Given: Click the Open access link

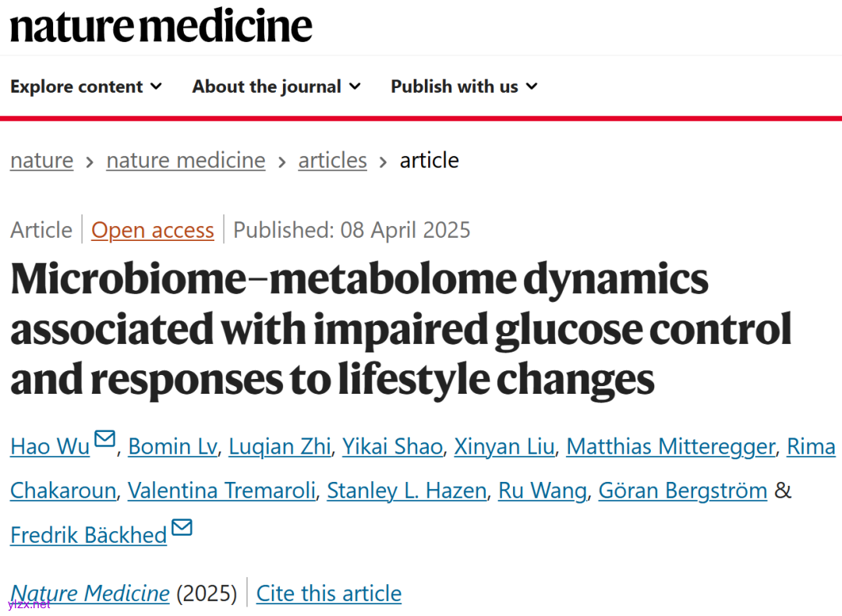Looking at the screenshot, I should 152,231.
